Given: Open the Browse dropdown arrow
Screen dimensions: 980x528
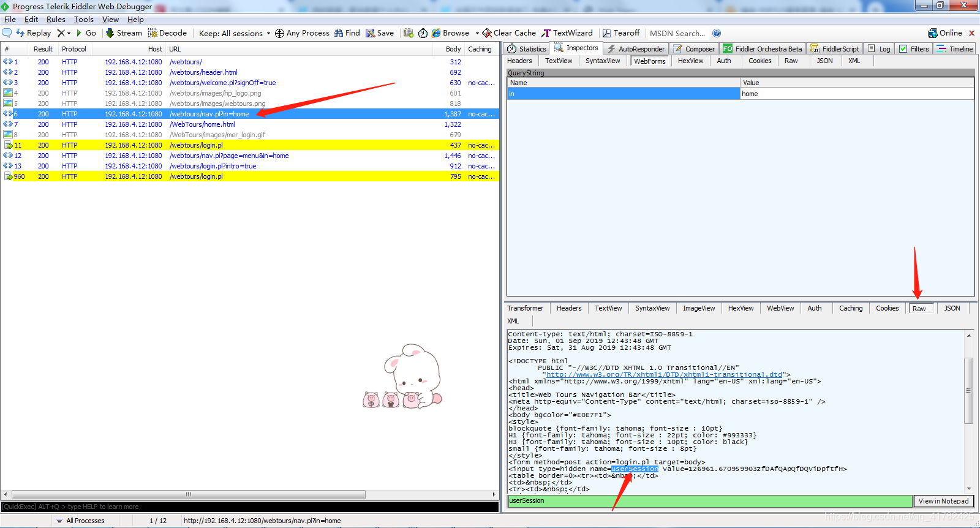Looking at the screenshot, I should click(x=477, y=33).
